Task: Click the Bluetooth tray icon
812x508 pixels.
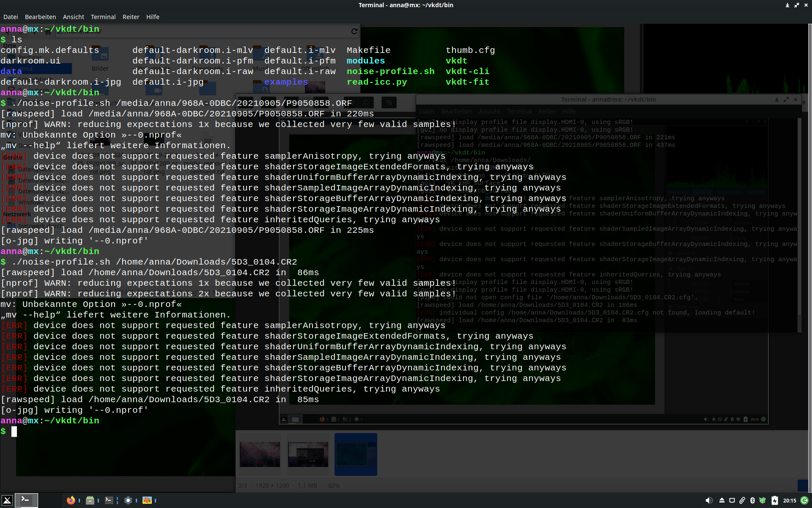Action: pyautogui.click(x=752, y=500)
